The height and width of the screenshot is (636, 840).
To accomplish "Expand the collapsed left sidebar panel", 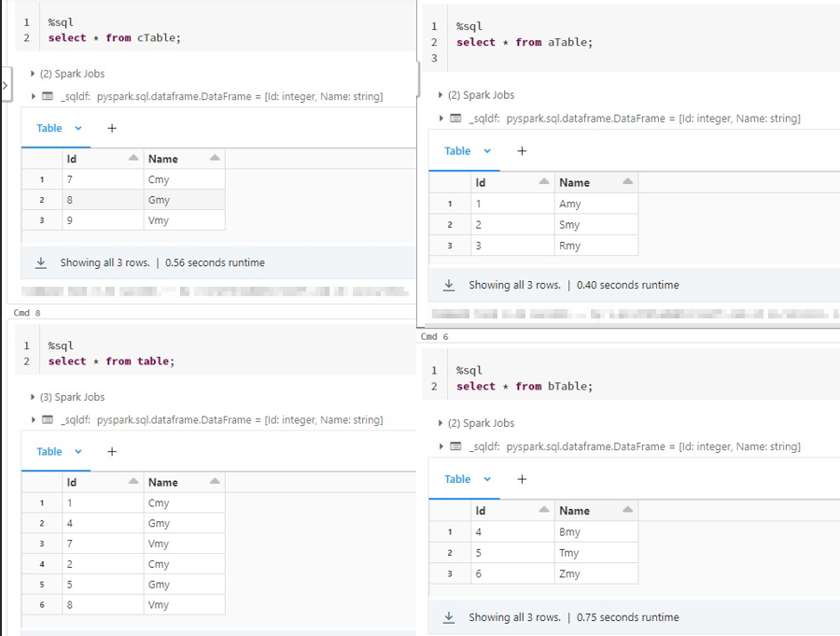I will pyautogui.click(x=5, y=85).
